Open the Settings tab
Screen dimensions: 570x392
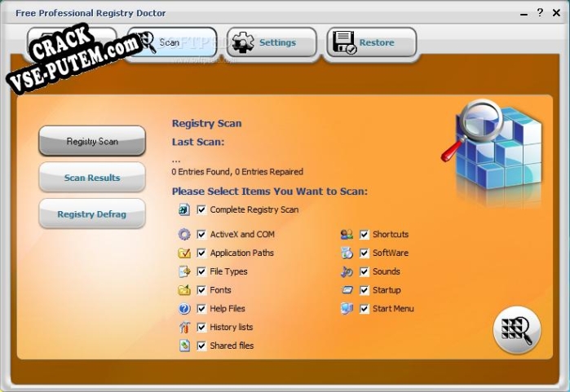coord(272,42)
